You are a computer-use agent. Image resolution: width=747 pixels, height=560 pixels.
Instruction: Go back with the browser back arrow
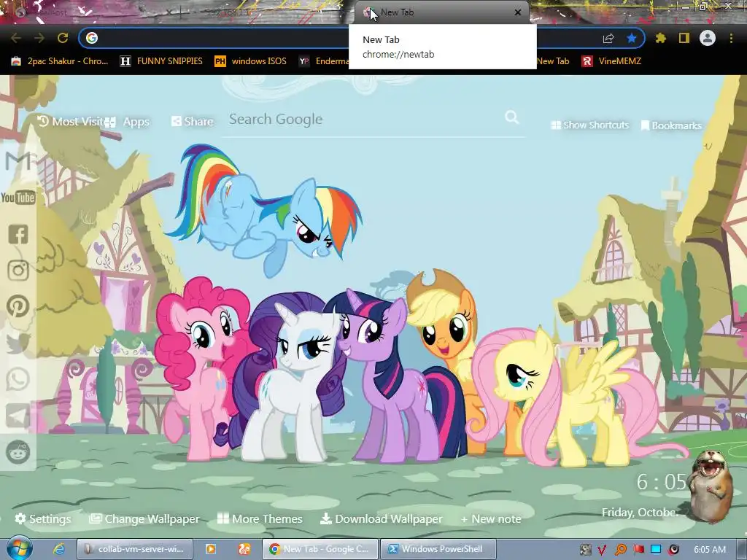tap(16, 38)
